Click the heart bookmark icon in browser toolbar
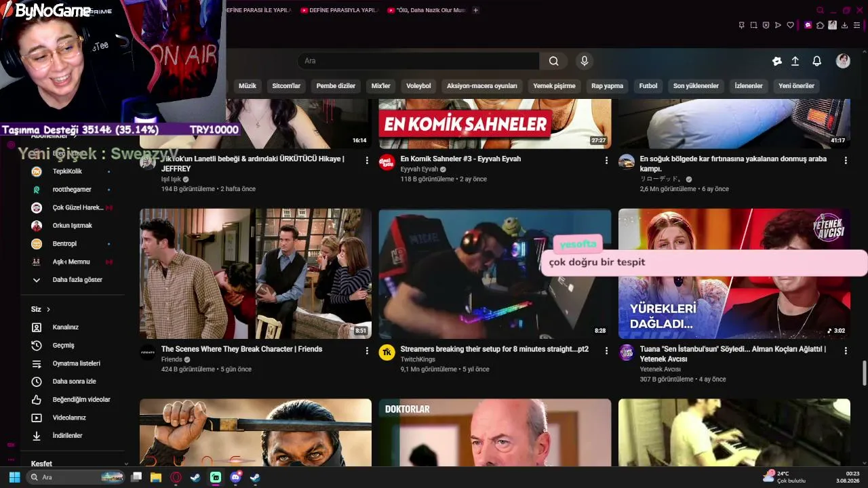The image size is (868, 488). (x=791, y=25)
